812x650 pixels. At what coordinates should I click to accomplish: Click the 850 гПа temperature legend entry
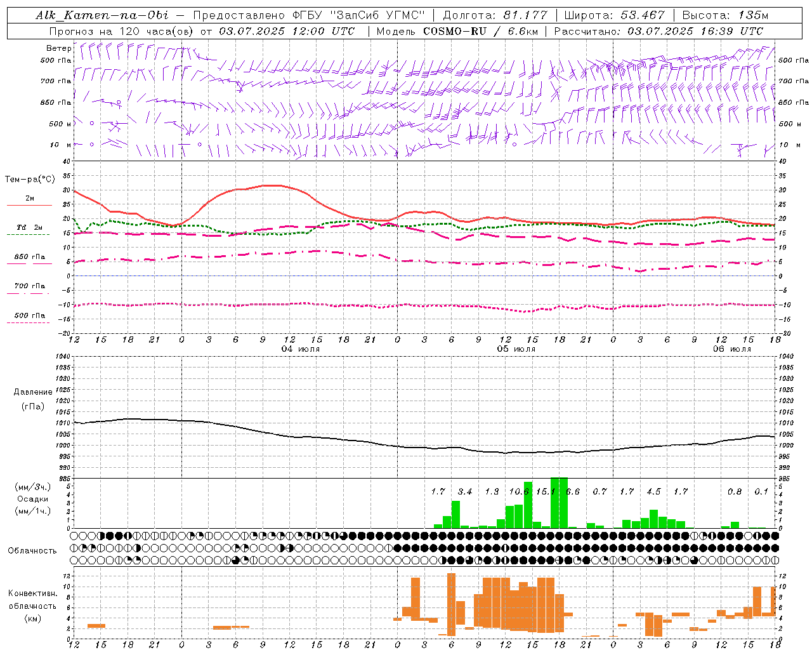tap(30, 257)
